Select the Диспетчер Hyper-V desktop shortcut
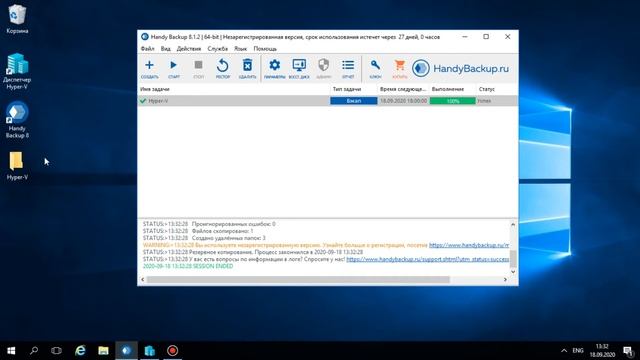This screenshot has width=640, height=360. (x=17, y=71)
